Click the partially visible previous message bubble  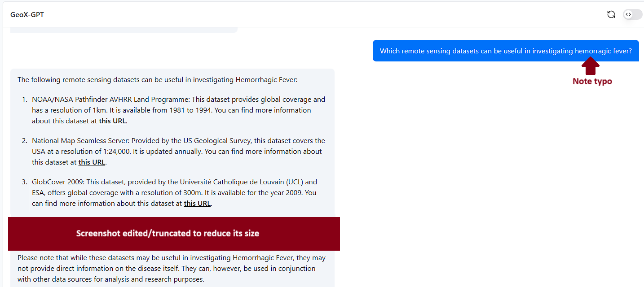point(124,30)
